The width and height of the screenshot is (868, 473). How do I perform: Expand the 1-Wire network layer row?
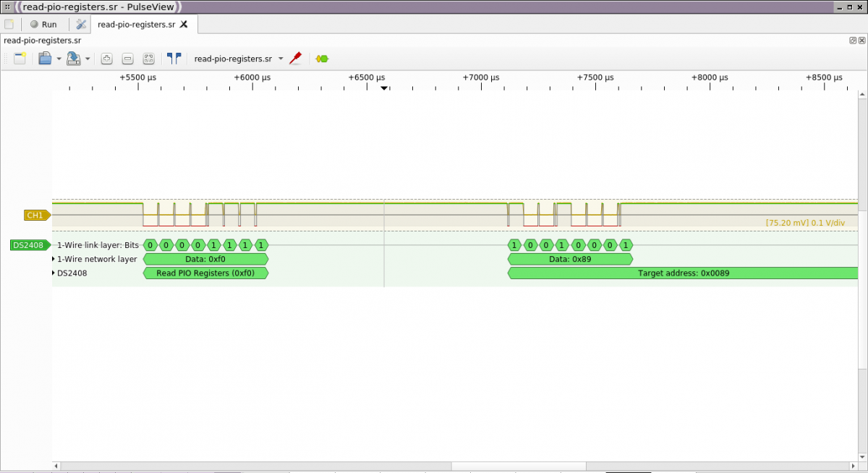click(x=54, y=259)
